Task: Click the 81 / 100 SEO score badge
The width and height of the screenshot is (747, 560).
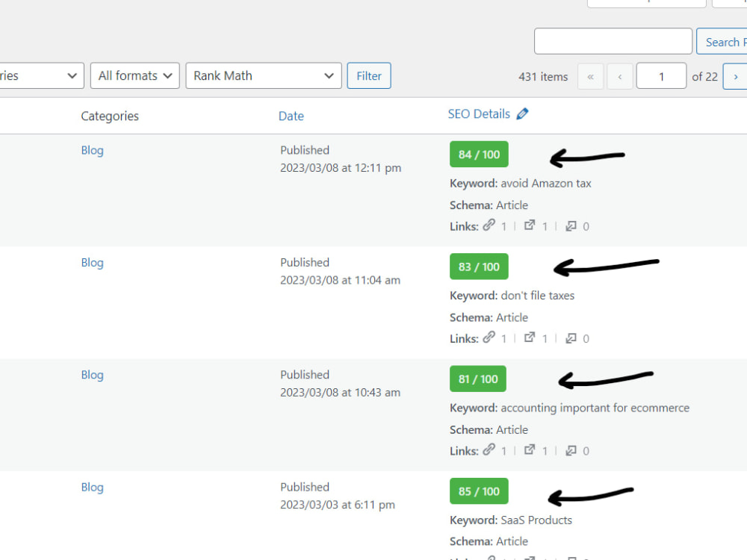Action: (x=478, y=379)
